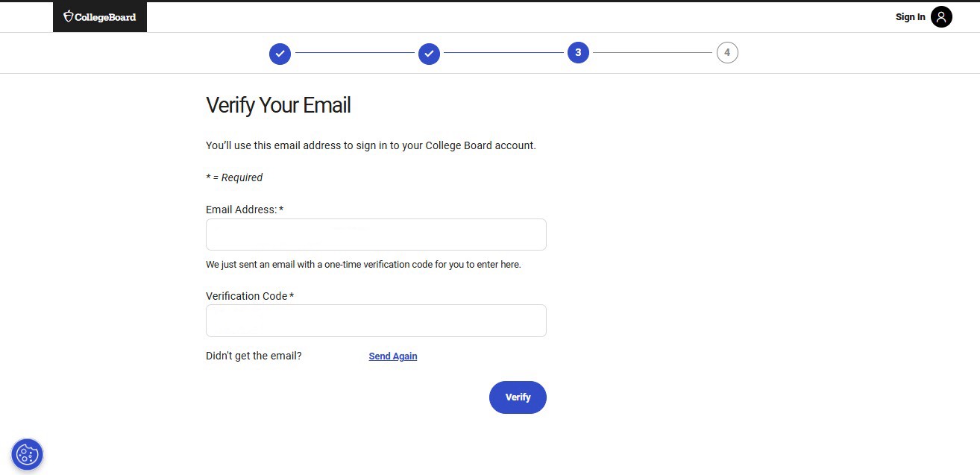Open the cookie settings icon
Viewport: 980px width, 475px height.
tap(28, 454)
